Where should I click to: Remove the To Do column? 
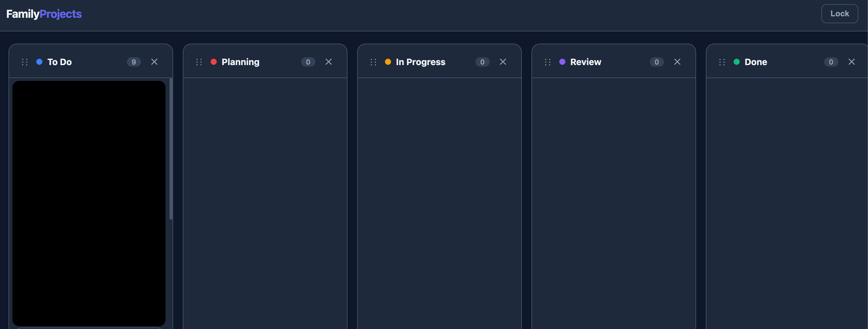point(154,62)
